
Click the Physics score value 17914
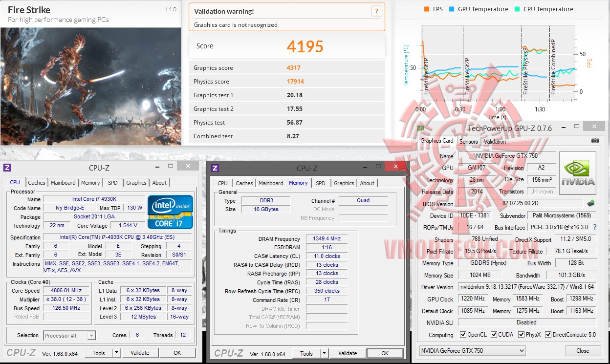pos(295,82)
